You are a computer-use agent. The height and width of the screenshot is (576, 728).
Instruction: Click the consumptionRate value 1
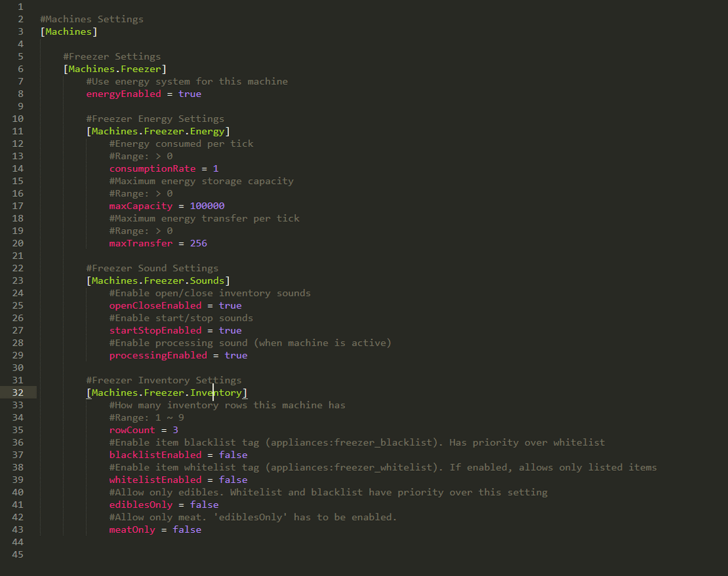point(216,168)
